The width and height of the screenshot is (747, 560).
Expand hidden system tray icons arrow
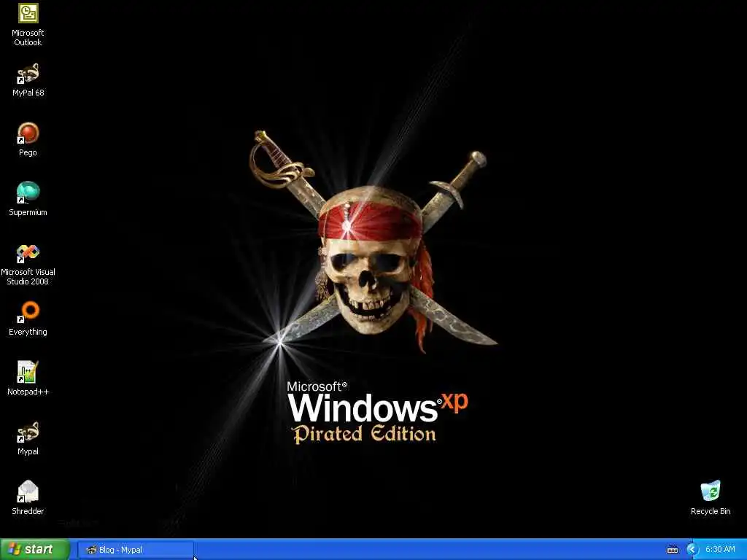[x=692, y=550]
